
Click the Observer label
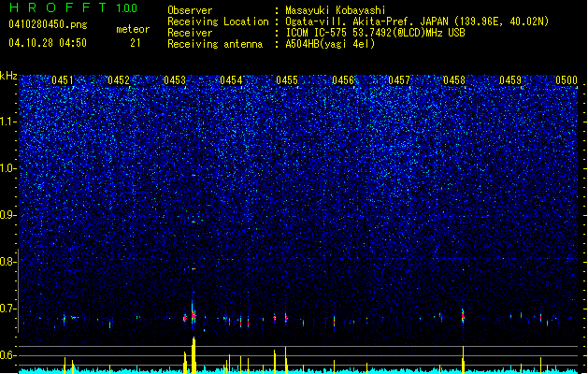pyautogui.click(x=190, y=10)
